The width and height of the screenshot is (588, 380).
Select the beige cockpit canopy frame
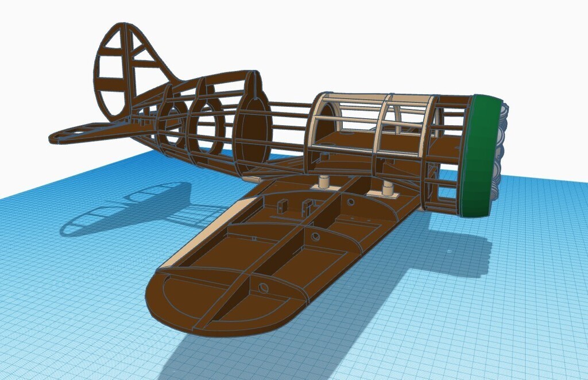click(x=372, y=126)
